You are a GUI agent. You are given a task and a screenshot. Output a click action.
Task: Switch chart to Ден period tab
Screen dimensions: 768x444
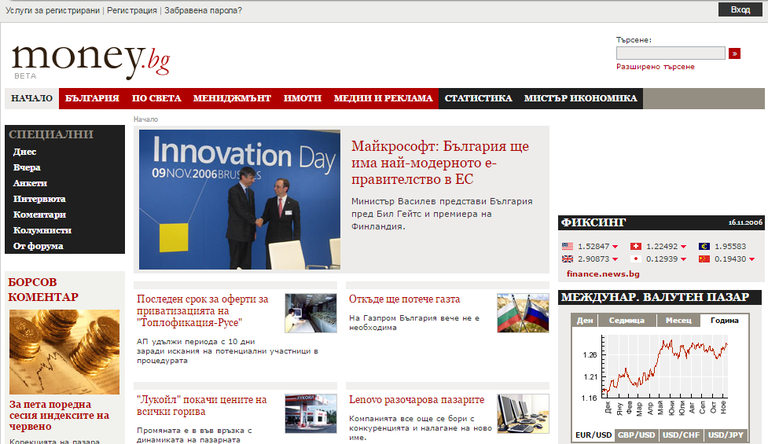point(586,321)
